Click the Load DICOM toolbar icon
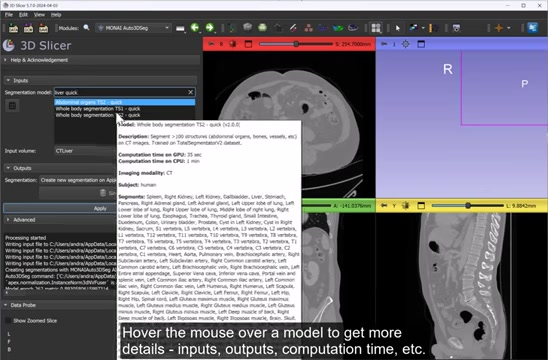The height and width of the screenshot is (360, 548). 28,28
